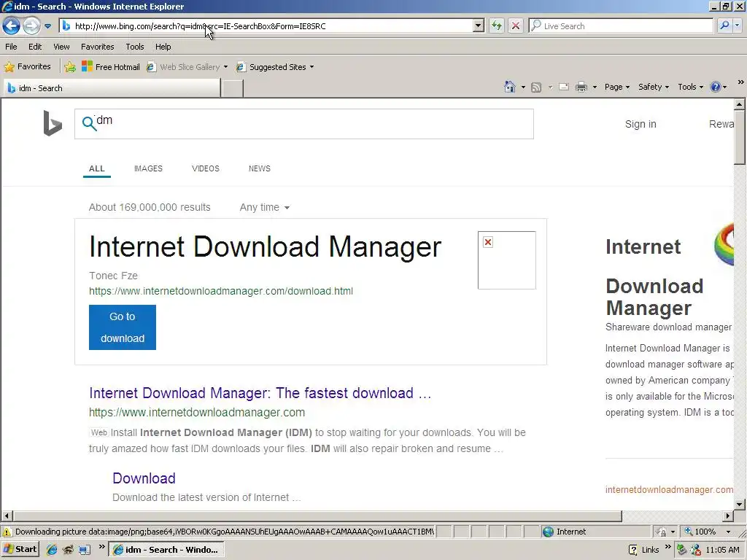This screenshot has width=747, height=560.
Task: Click the Internet zone status indicator
Action: click(565, 532)
